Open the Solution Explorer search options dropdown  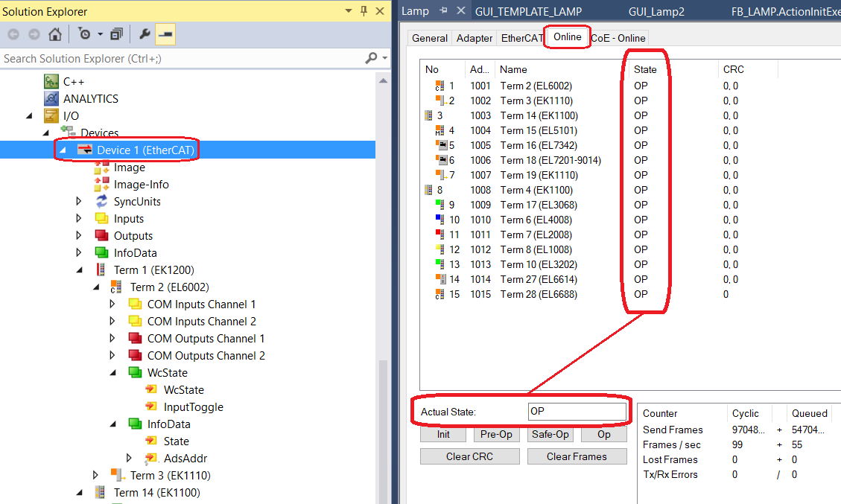point(385,58)
